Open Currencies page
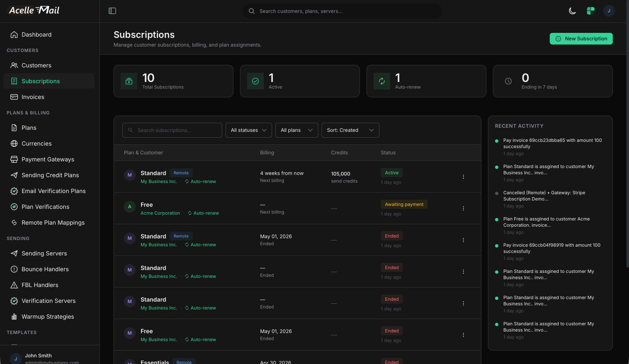629x364 pixels. pyautogui.click(x=49, y=144)
